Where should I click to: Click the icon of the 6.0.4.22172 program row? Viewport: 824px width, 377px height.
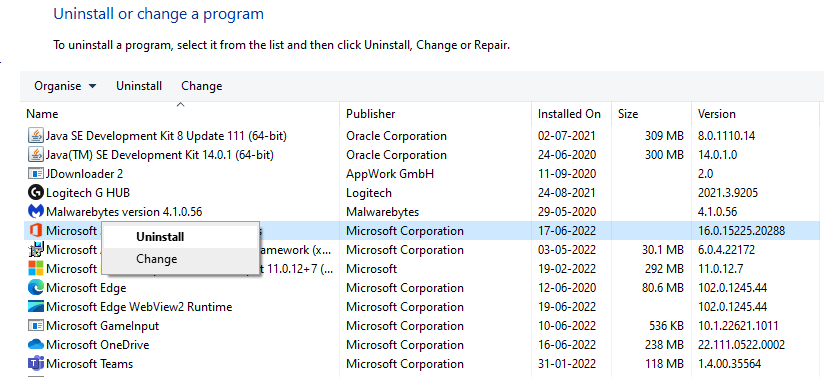[35, 249]
